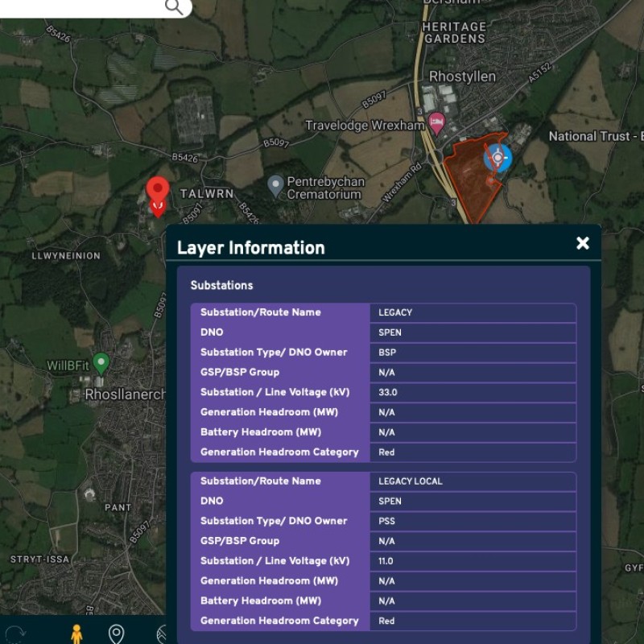Click the 'Rhostyllen' map label
The height and width of the screenshot is (644, 644).
(462, 76)
